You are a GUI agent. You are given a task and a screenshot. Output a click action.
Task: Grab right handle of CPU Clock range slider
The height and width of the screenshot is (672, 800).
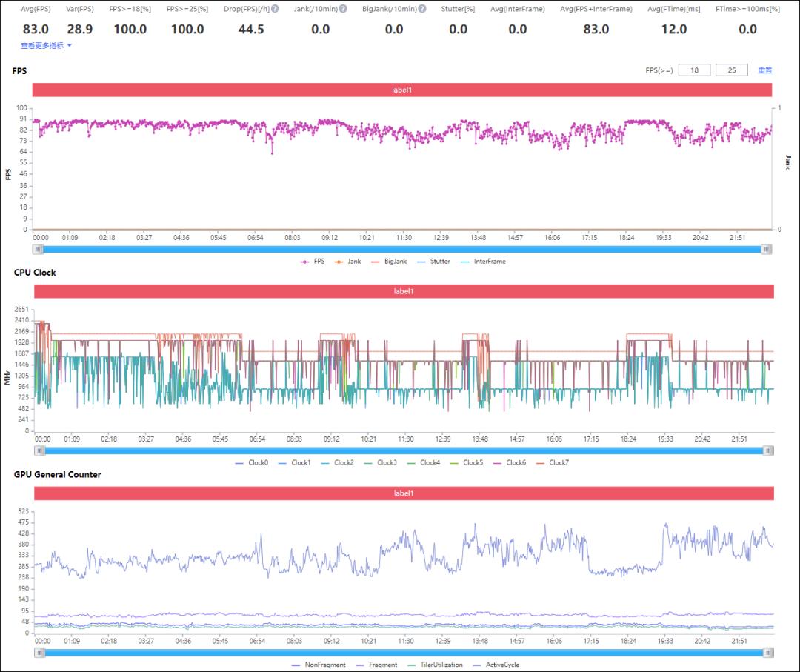pyautogui.click(x=768, y=450)
